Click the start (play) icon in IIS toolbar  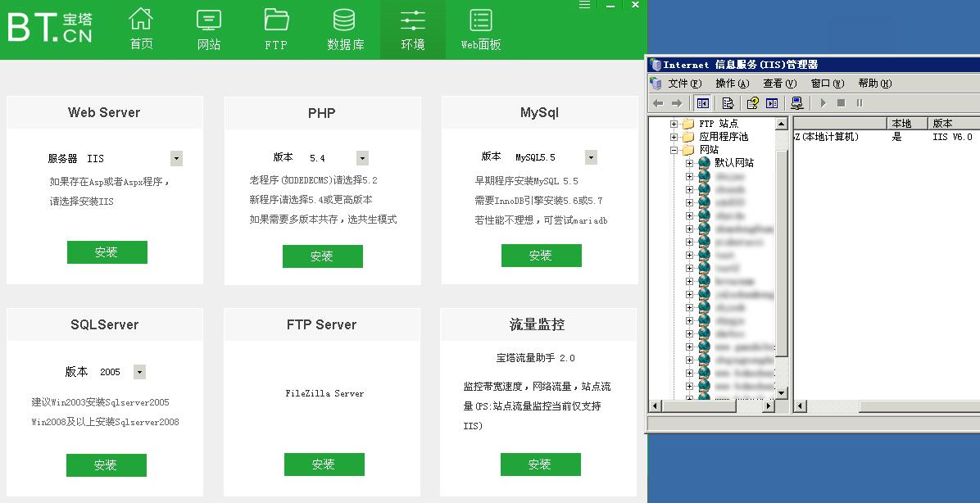pyautogui.click(x=823, y=103)
